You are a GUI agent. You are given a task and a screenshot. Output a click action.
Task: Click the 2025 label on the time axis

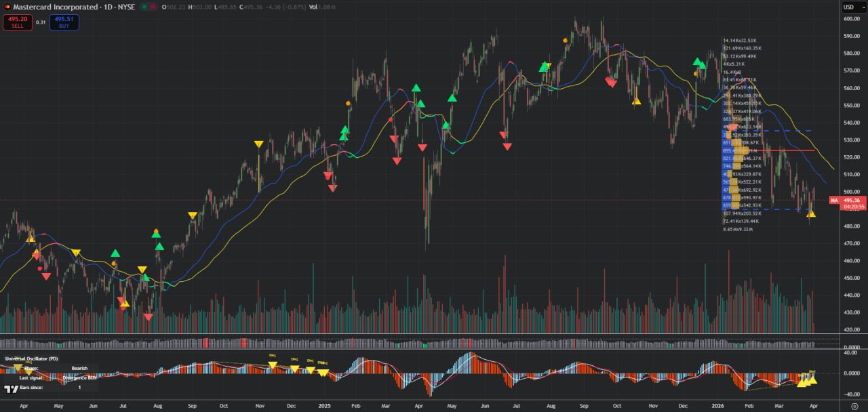click(x=323, y=405)
